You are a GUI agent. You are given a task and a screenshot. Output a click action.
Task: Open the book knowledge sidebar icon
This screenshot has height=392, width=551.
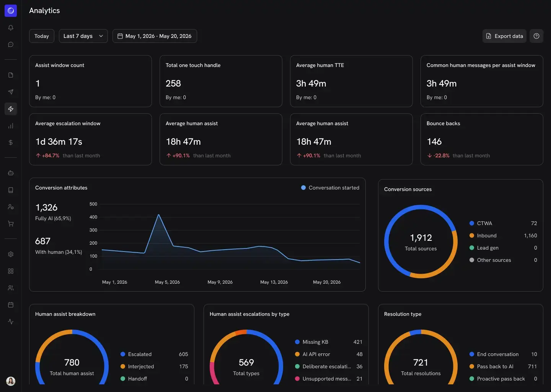coord(11,190)
